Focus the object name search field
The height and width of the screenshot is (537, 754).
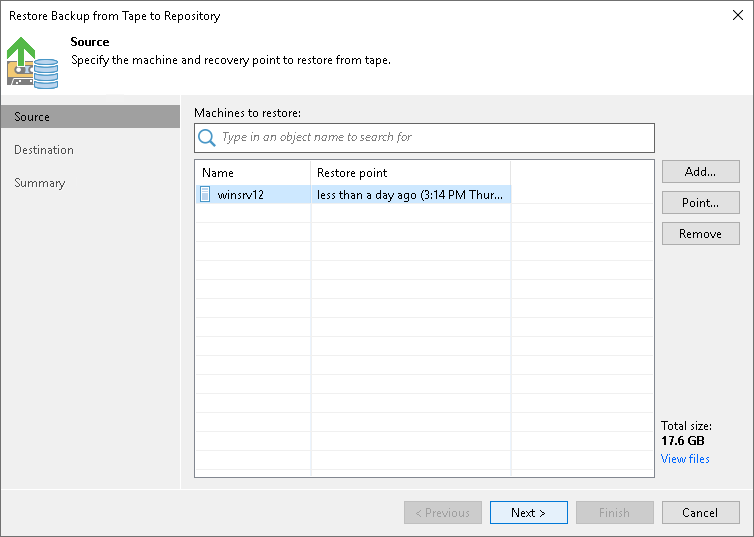click(x=424, y=137)
